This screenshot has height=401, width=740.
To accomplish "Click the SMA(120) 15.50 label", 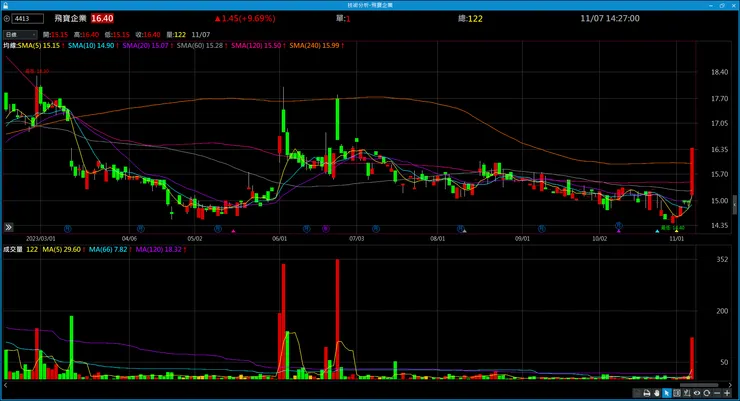I will [256, 46].
